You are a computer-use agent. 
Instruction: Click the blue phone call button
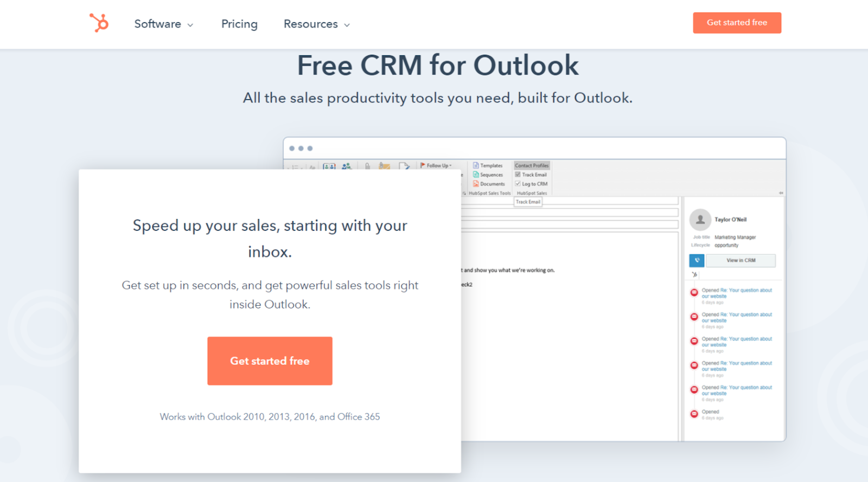[697, 261]
